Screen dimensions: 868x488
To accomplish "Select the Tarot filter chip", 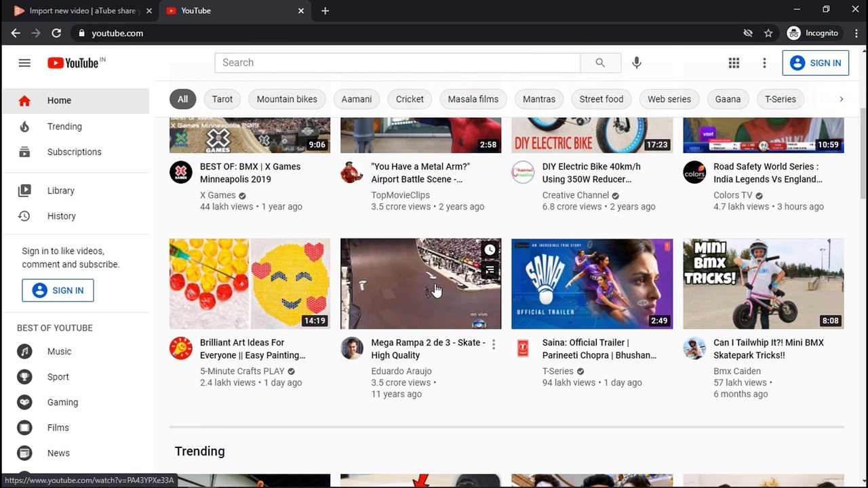I will click(222, 99).
